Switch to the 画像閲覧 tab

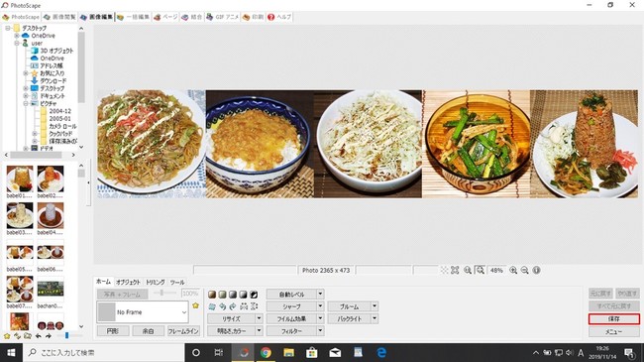click(60, 17)
